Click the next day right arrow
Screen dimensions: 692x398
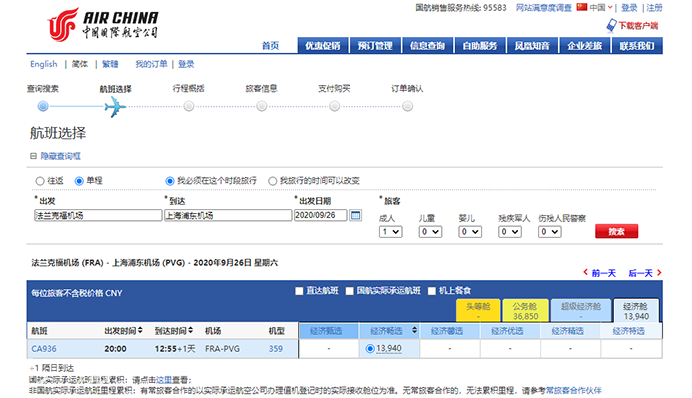[x=659, y=272]
